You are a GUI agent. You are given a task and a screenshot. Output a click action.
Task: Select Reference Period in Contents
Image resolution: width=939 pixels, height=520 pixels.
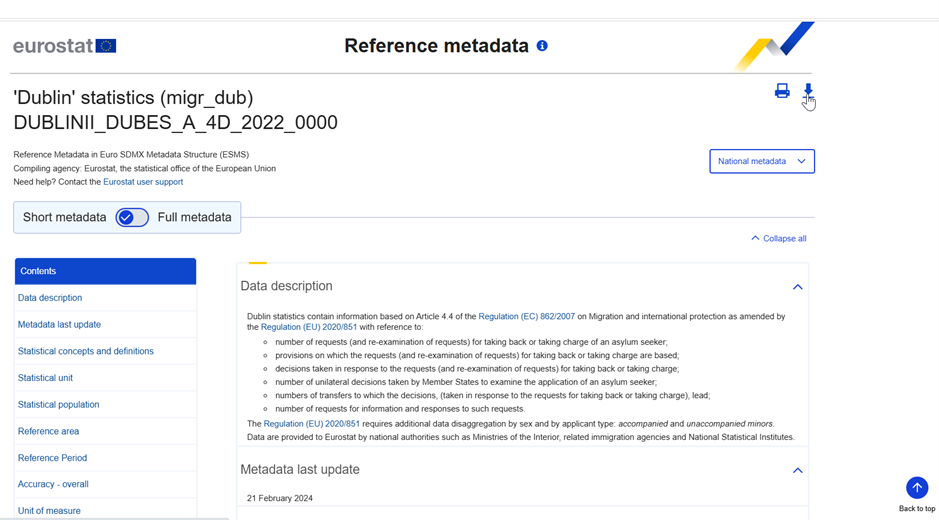click(52, 458)
